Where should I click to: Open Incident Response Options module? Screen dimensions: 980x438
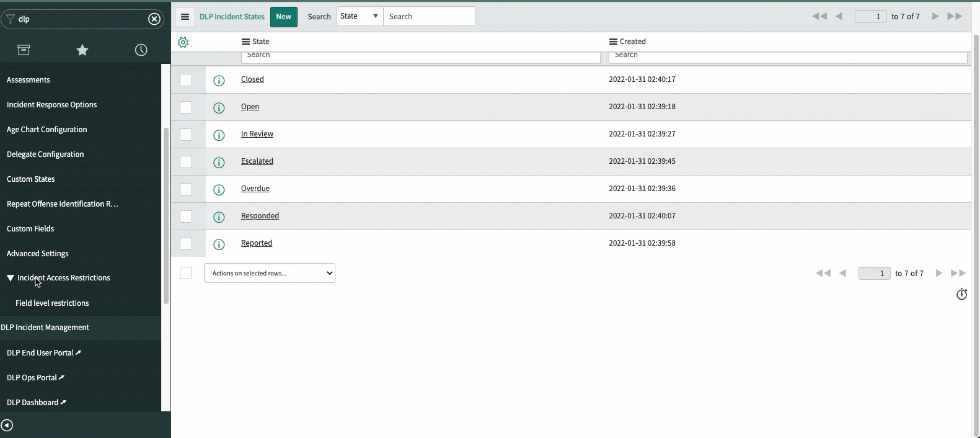(52, 105)
